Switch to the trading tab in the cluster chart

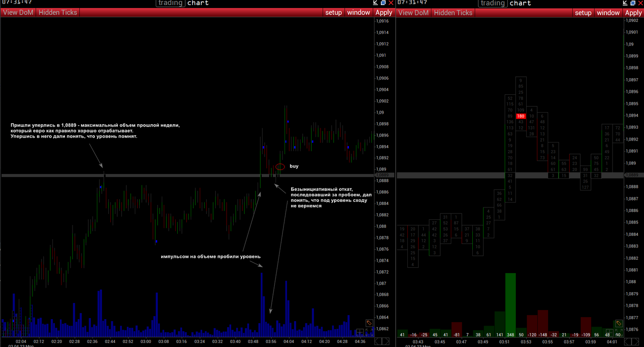(x=493, y=3)
